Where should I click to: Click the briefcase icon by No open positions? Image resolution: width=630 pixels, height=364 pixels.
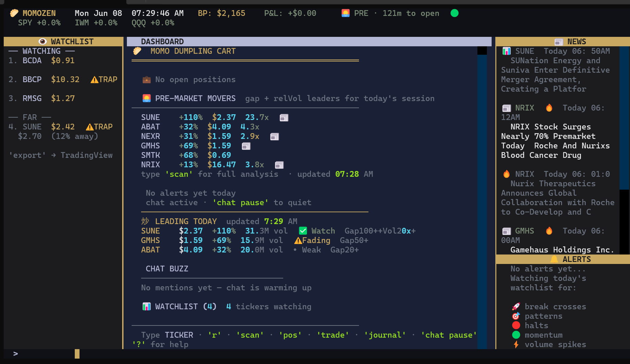pos(147,80)
